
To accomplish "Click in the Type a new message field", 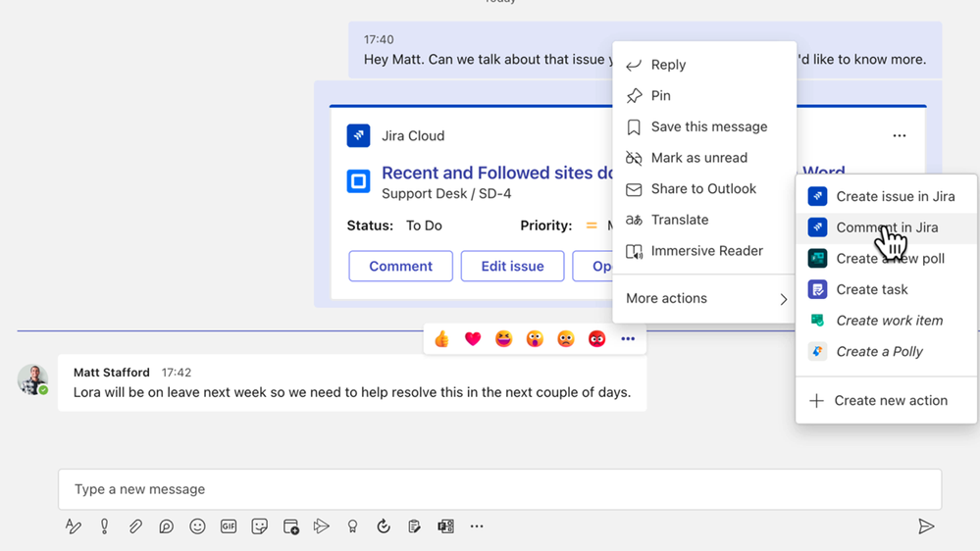I will [x=500, y=489].
